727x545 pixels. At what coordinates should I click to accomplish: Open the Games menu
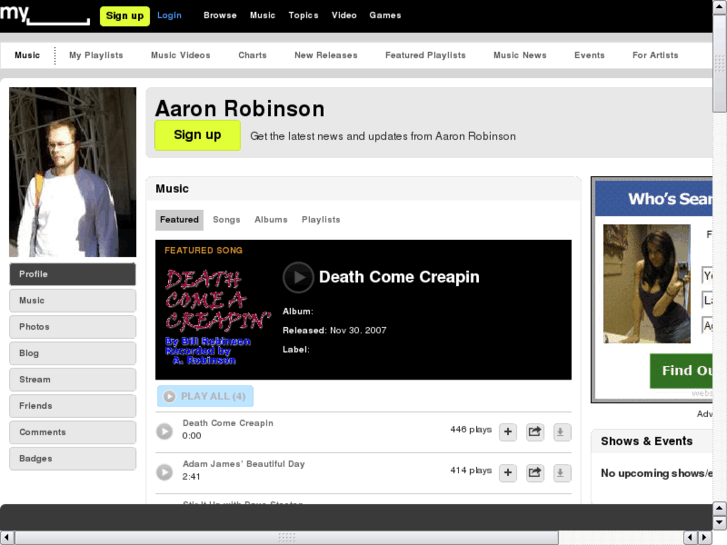(385, 15)
